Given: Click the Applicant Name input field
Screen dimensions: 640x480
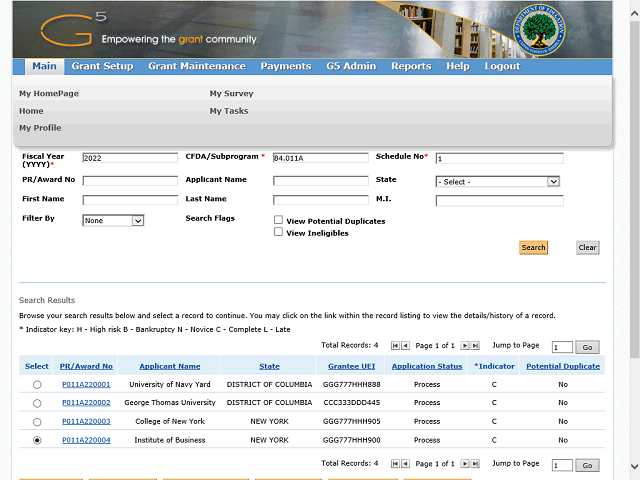Looking at the screenshot, I should pyautogui.click(x=320, y=181).
